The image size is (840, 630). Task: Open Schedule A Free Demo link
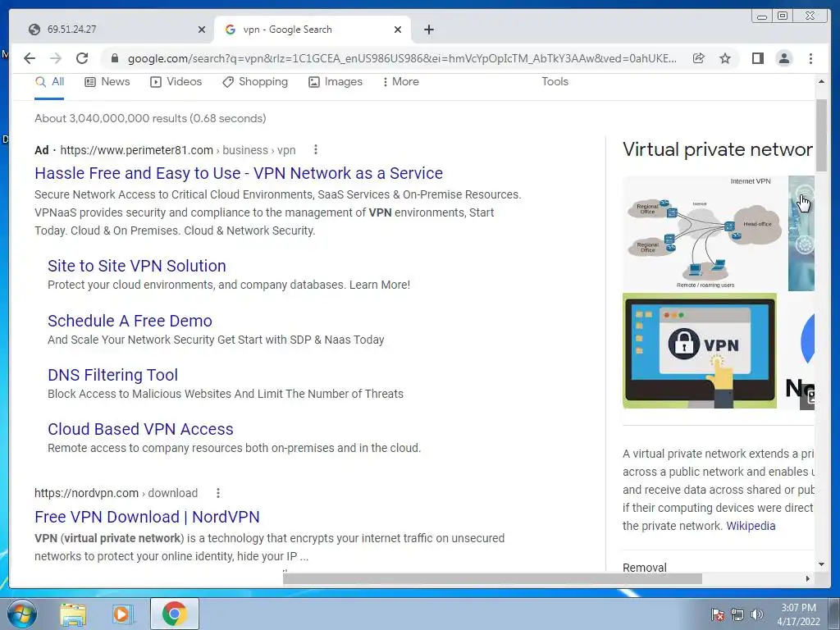click(130, 321)
